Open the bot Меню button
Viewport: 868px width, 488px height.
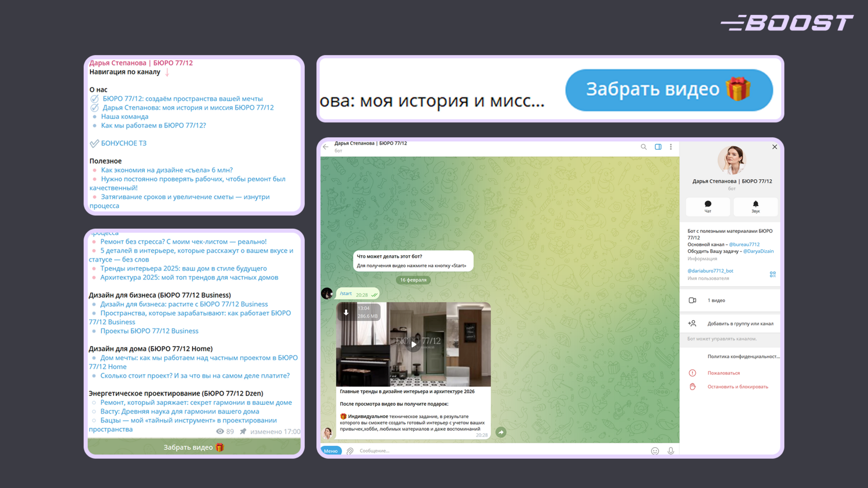(331, 451)
